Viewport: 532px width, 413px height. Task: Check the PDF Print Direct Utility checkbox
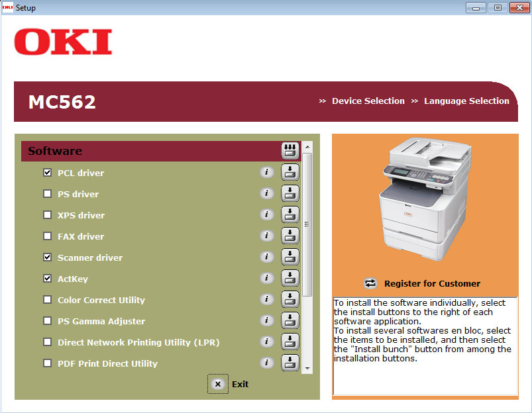click(x=48, y=363)
